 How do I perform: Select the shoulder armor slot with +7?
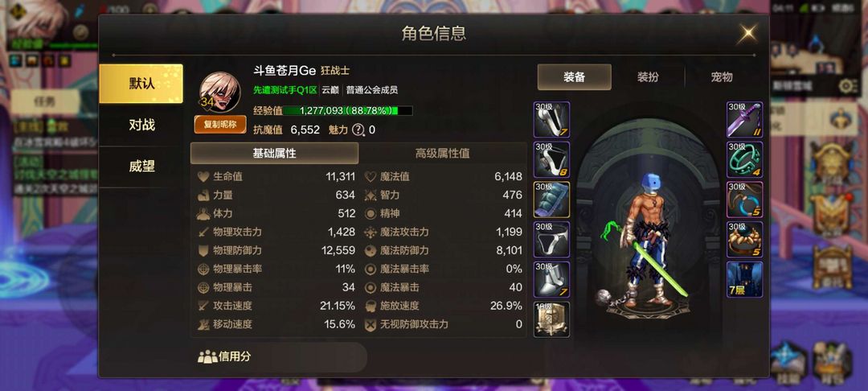(x=551, y=120)
